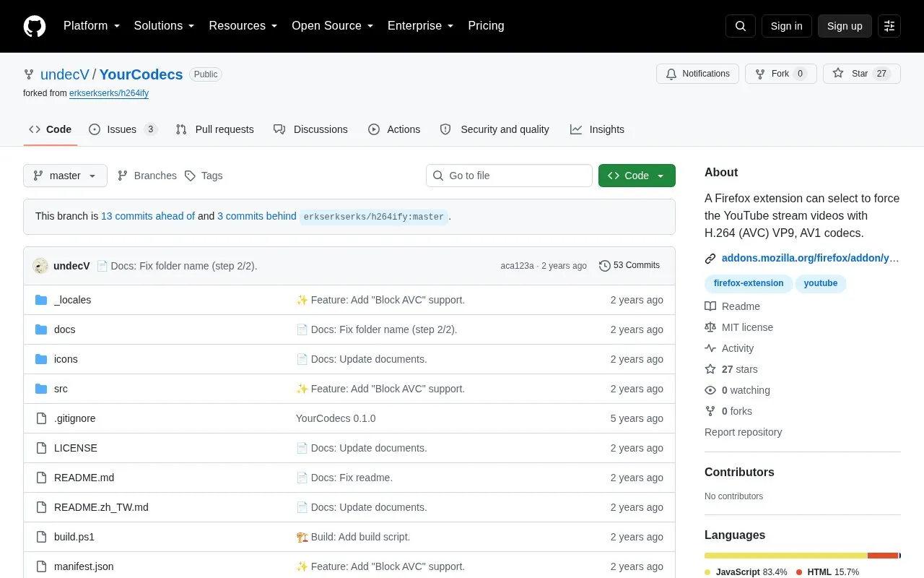
Task: Click the GitHub logo icon
Action: (35, 26)
